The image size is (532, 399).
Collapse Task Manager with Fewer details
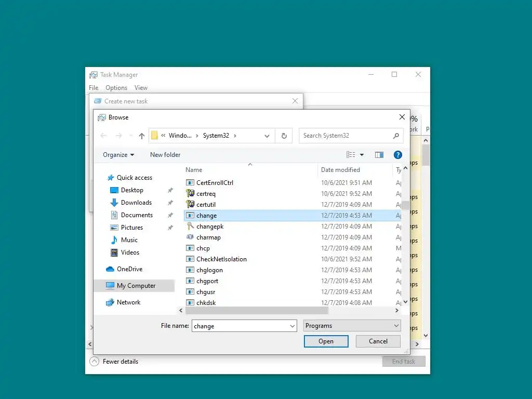point(114,362)
